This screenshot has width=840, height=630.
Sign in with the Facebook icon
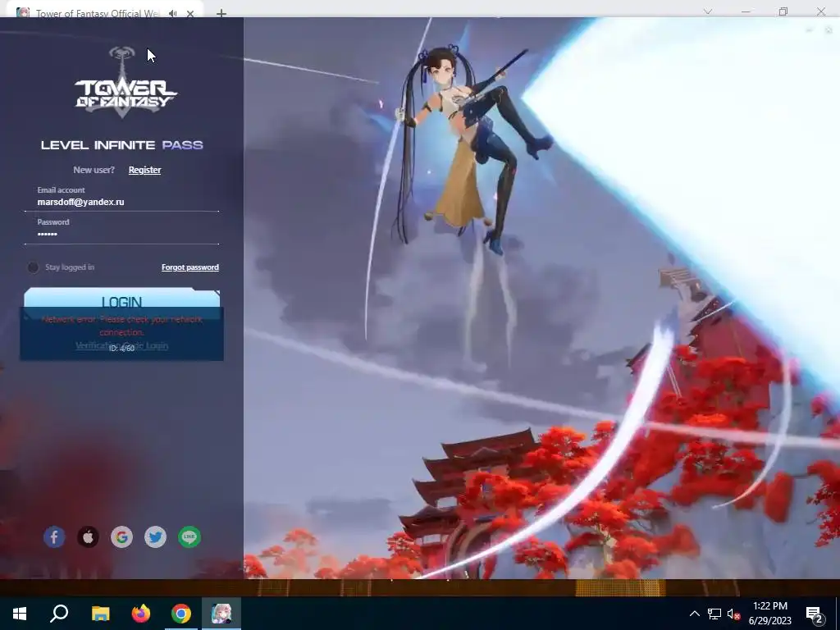tap(54, 536)
